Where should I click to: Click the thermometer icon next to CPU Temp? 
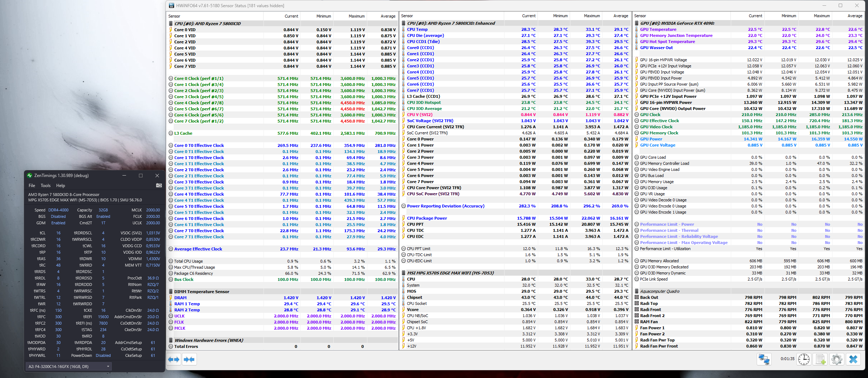(x=404, y=29)
